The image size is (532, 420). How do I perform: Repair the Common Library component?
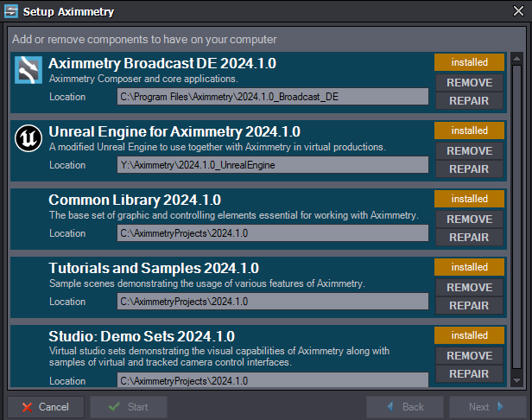tap(469, 238)
